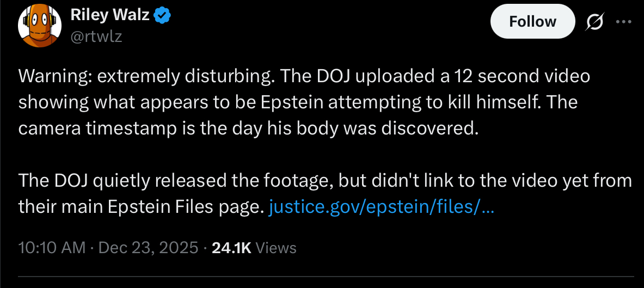The width and height of the screenshot is (644, 288).
Task: Click the 10:10 AM post time
Action: tap(52, 248)
